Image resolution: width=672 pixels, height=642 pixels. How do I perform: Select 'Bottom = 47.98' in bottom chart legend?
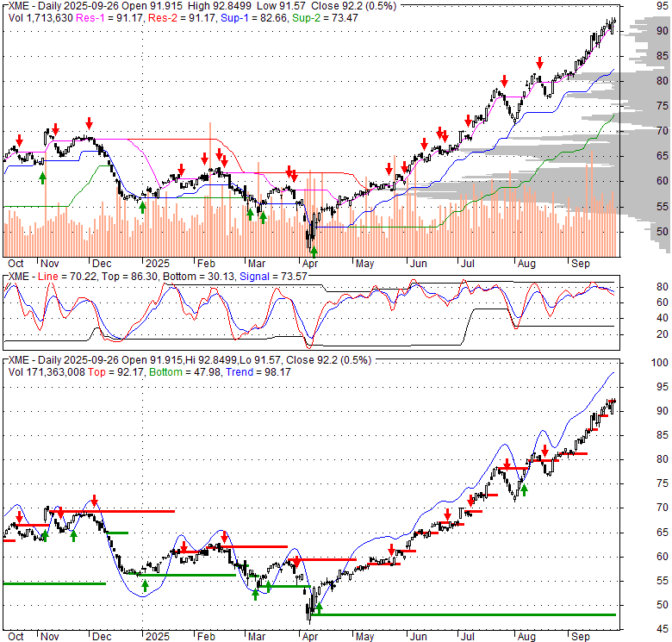pyautogui.click(x=185, y=372)
